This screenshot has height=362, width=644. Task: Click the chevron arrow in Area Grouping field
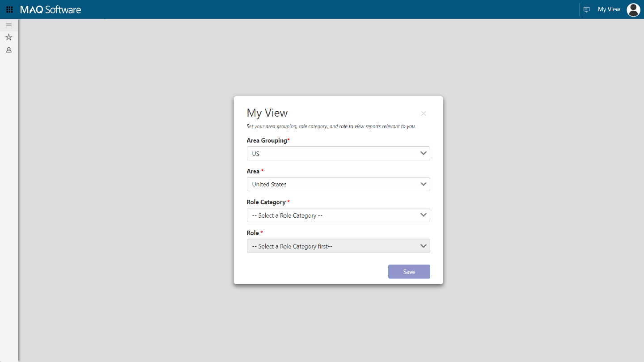coord(424,153)
